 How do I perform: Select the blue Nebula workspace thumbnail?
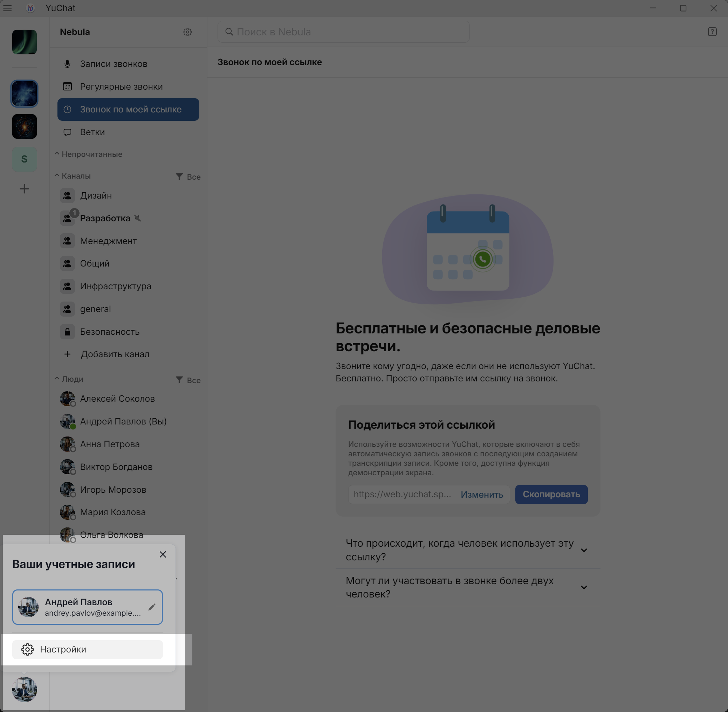tap(24, 94)
